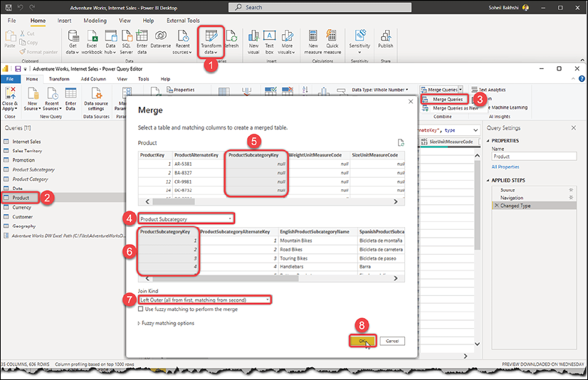Open the Sensitivity menu

pyautogui.click(x=359, y=42)
